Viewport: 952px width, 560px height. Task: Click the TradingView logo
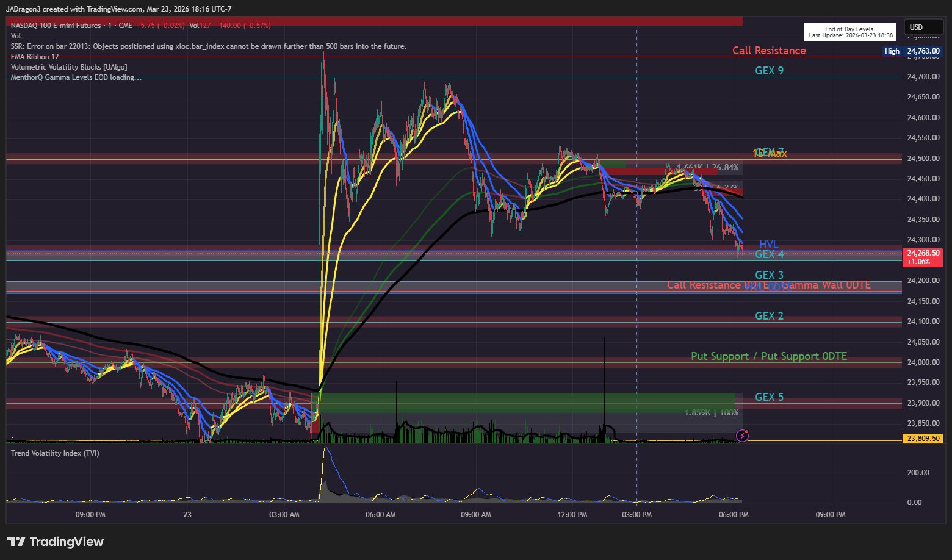pyautogui.click(x=55, y=542)
